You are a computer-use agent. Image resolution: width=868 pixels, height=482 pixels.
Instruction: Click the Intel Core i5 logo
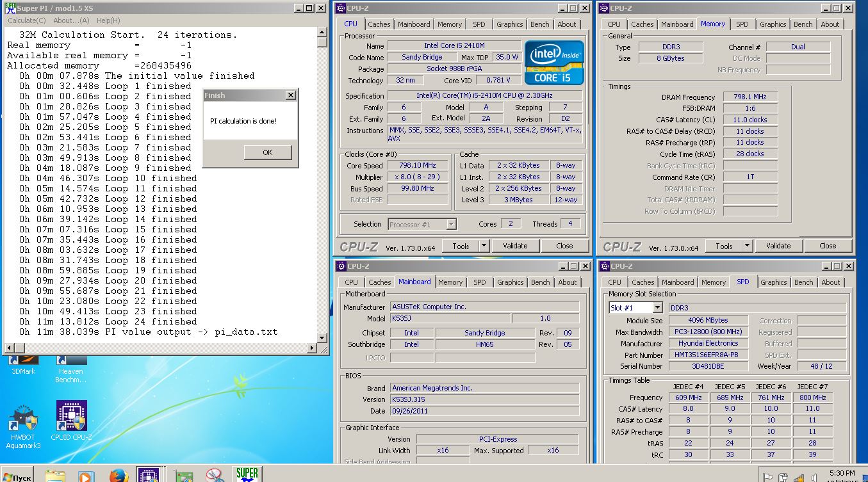click(x=554, y=63)
